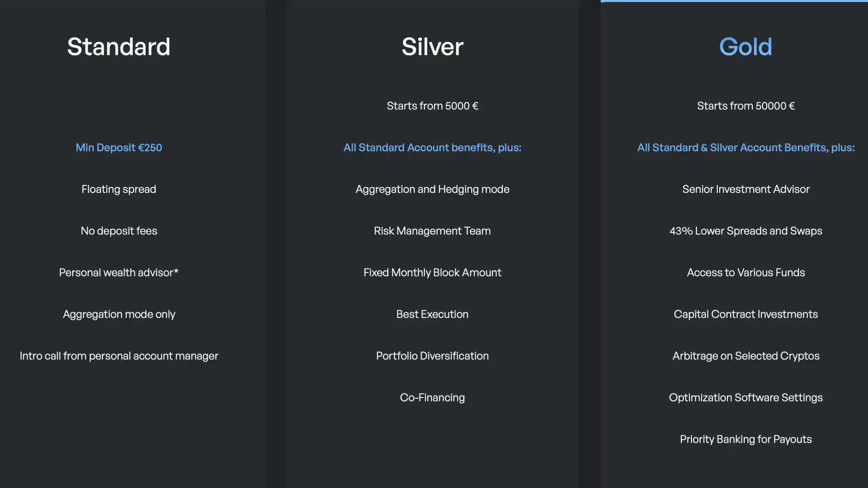Viewport: 868px width, 488px height.
Task: Click Personal wealth advisor* item
Action: click(119, 273)
